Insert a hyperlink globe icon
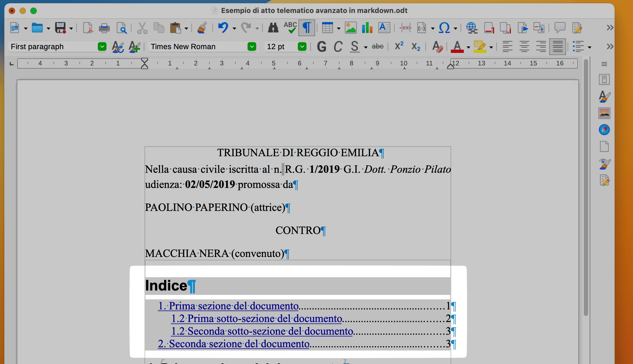633x364 pixels. tap(472, 28)
